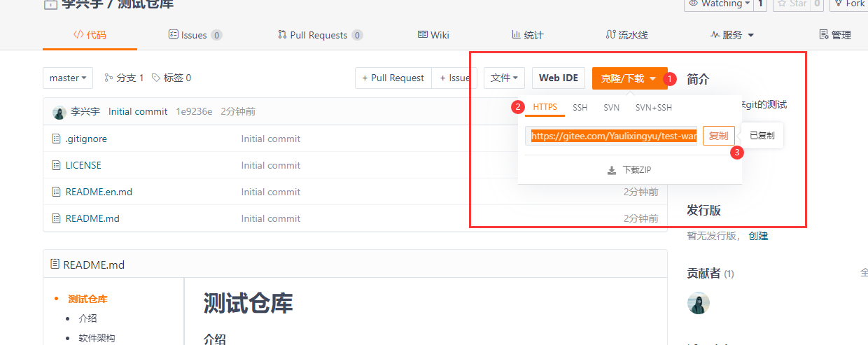Click Initial commit message for LICENSE
Viewport: 868px width, 345px height.
[271, 165]
